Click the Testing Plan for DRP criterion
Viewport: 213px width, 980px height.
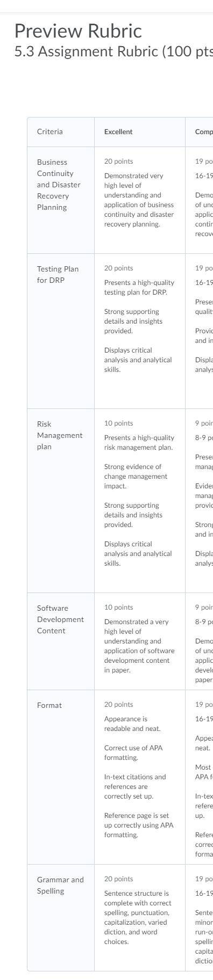58,274
